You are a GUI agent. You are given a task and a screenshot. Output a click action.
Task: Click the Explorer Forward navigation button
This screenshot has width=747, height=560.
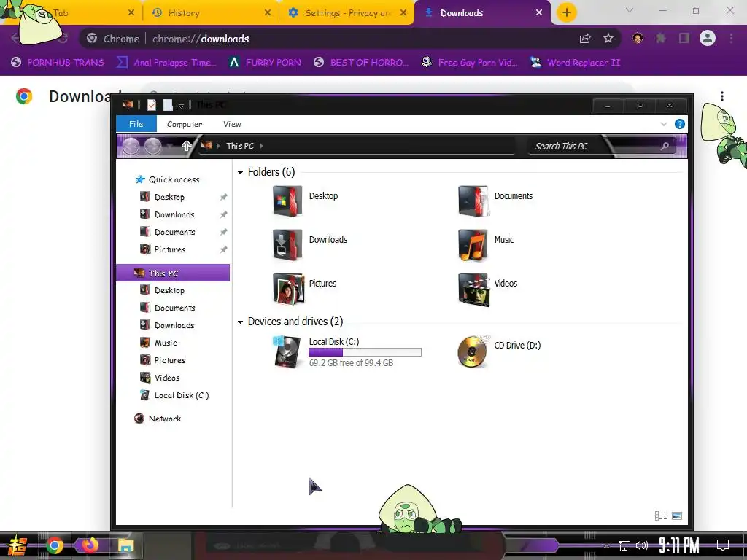pos(153,146)
